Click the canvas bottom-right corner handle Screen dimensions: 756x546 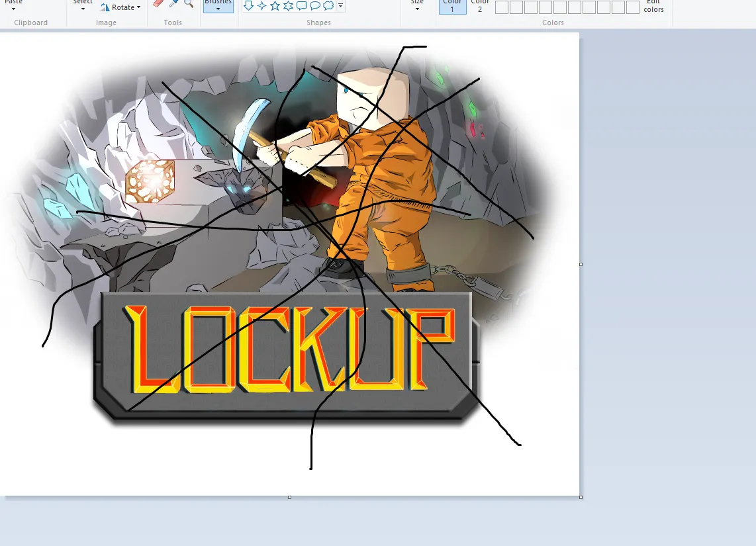click(581, 497)
